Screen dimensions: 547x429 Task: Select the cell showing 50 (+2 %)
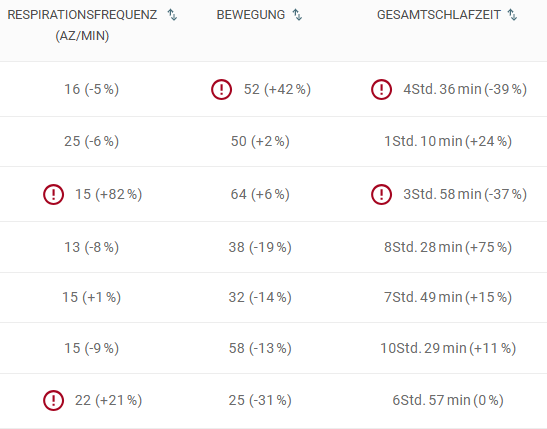point(260,141)
